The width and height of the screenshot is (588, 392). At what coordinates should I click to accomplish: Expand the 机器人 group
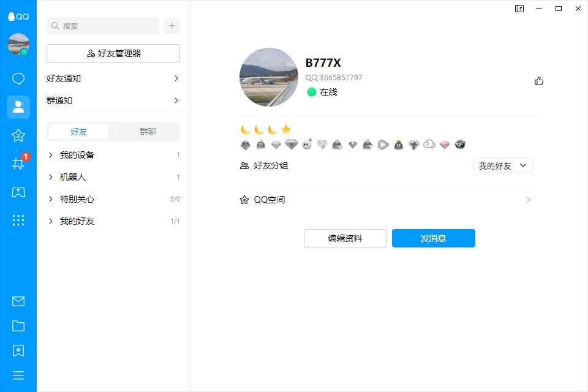72,177
